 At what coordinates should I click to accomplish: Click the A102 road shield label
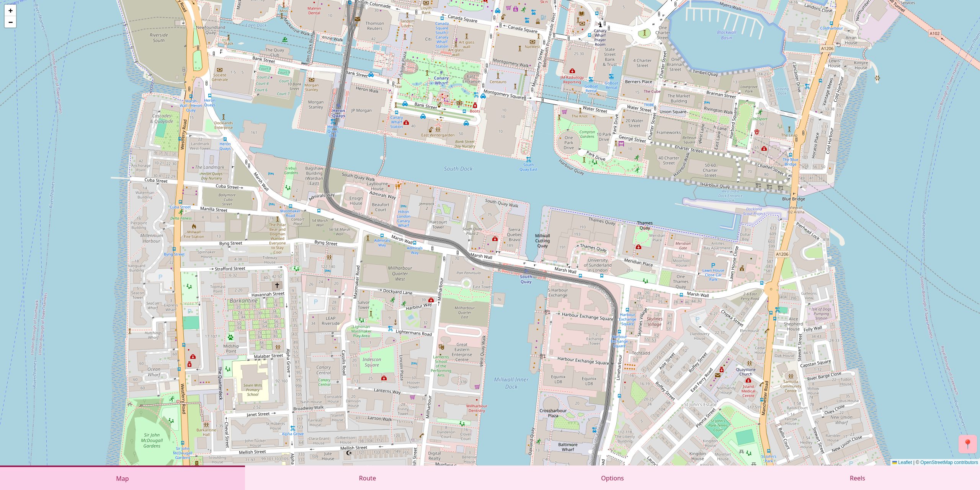tap(934, 34)
